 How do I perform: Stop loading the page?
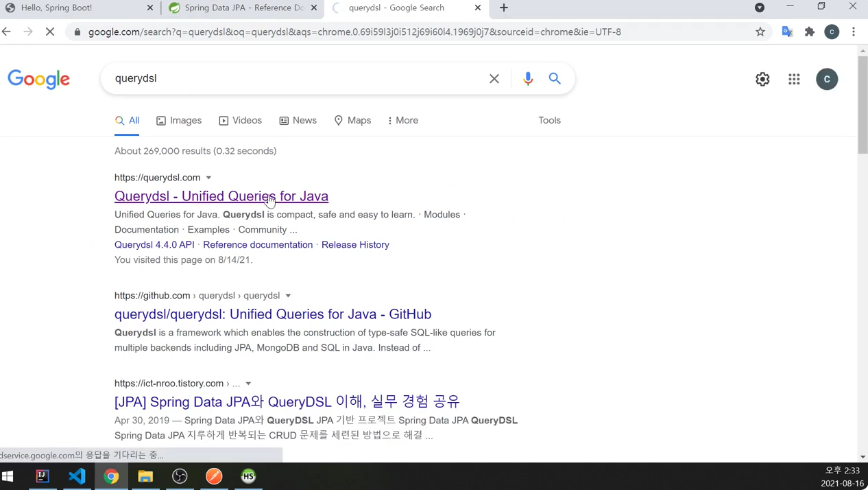point(50,32)
